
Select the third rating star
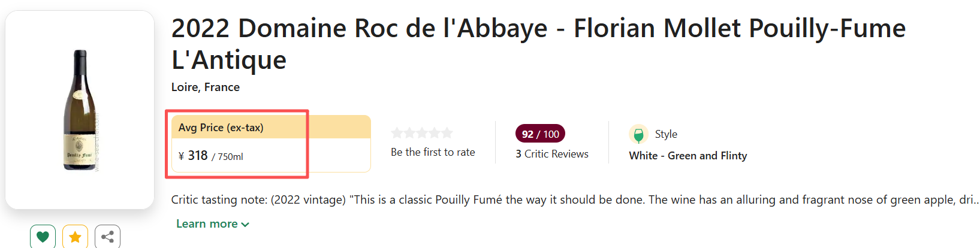[x=422, y=133]
